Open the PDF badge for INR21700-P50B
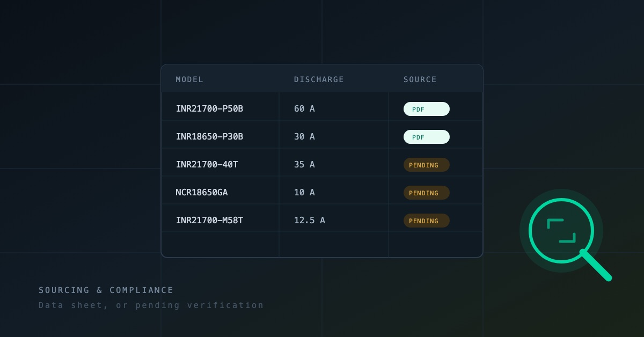644x337 pixels. coord(427,109)
